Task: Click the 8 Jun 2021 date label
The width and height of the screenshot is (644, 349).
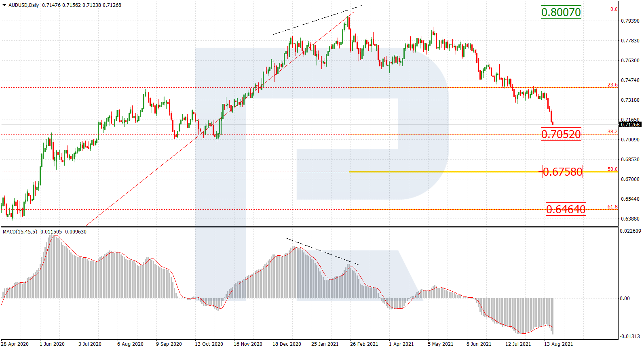Action: [479, 344]
